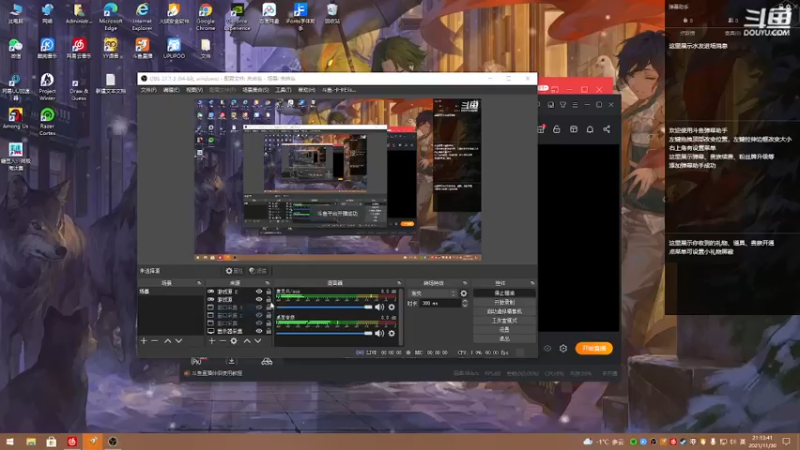The height and width of the screenshot is (450, 800).
Task: Click the share icon in Douyu window
Action: [607, 130]
